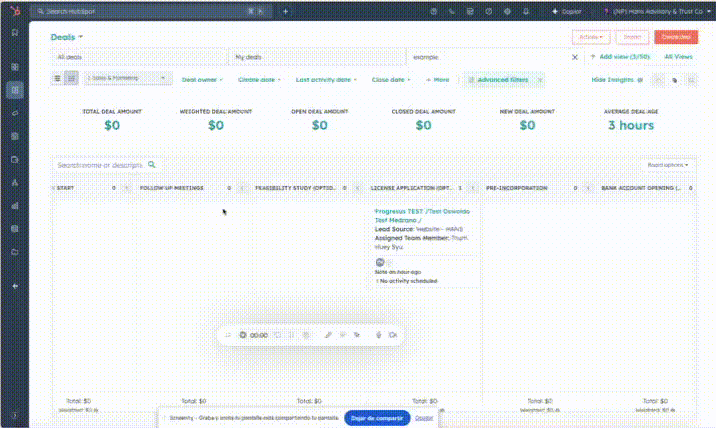Collapse the Start column
The width and height of the screenshot is (716, 428).
(126, 188)
